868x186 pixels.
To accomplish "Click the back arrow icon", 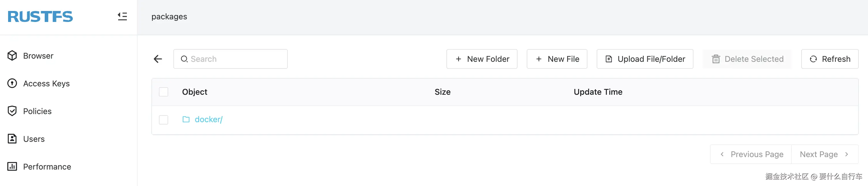I will 158,59.
